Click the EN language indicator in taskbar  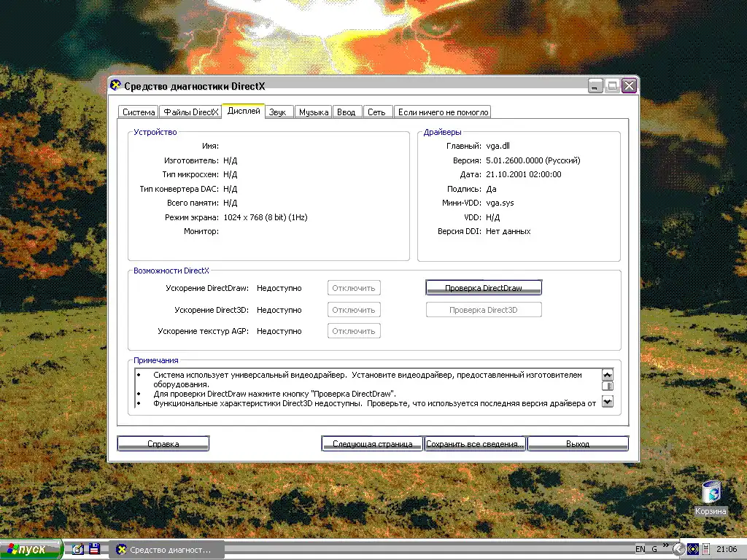tap(640, 549)
